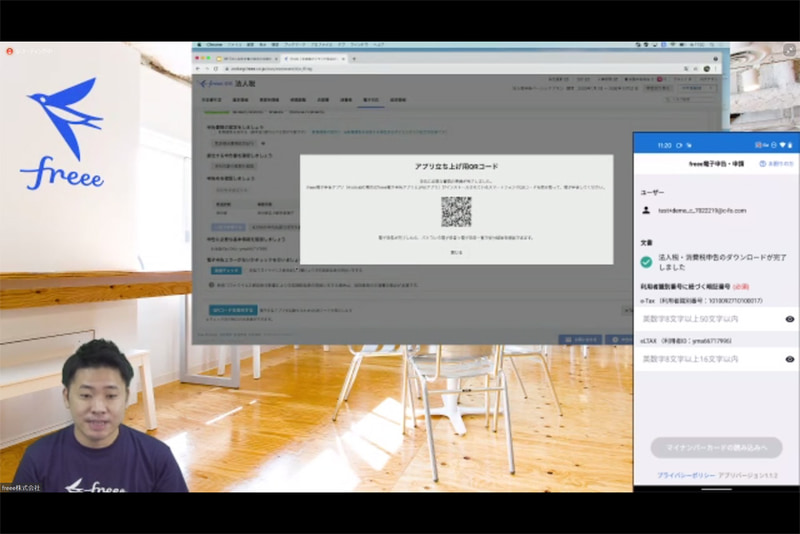The image size is (800, 534).
Task: Switch to the first Chrome tab
Action: tap(247, 59)
